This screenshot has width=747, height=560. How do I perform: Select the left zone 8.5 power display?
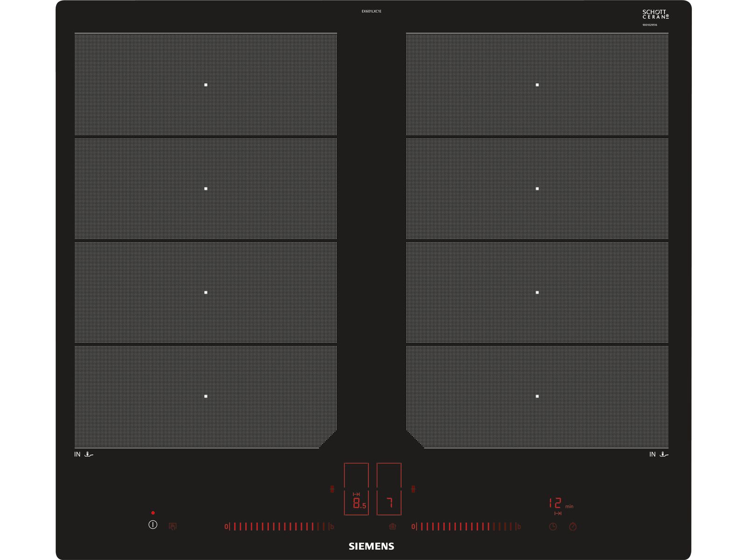[359, 503]
